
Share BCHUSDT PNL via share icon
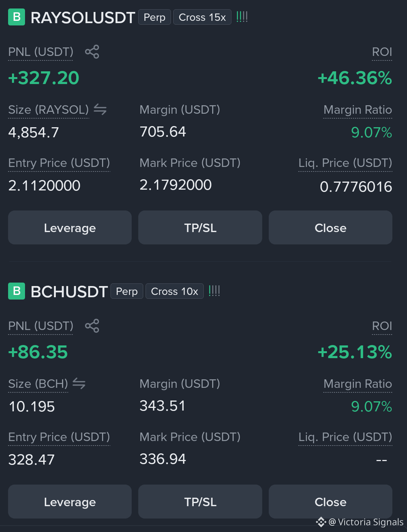pyautogui.click(x=92, y=326)
